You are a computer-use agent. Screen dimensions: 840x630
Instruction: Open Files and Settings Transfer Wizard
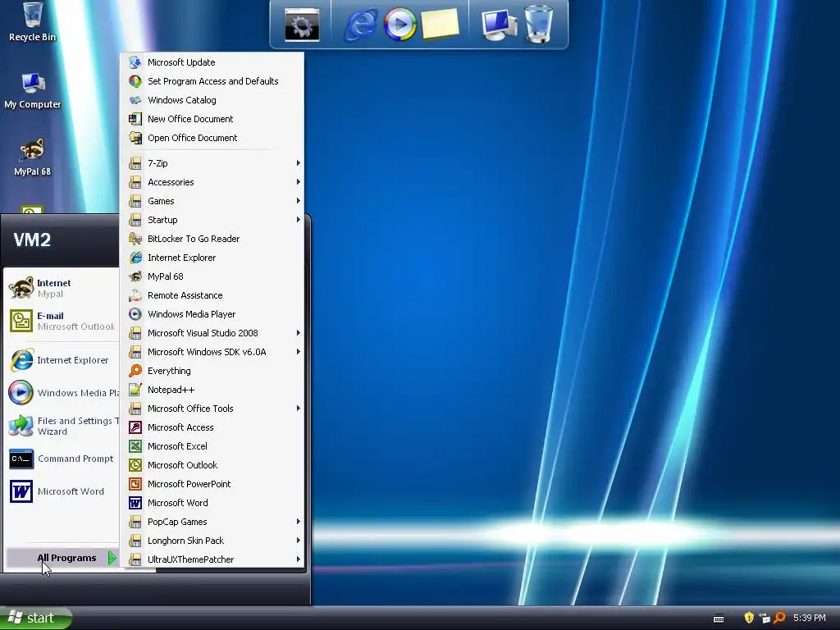[x=62, y=426]
